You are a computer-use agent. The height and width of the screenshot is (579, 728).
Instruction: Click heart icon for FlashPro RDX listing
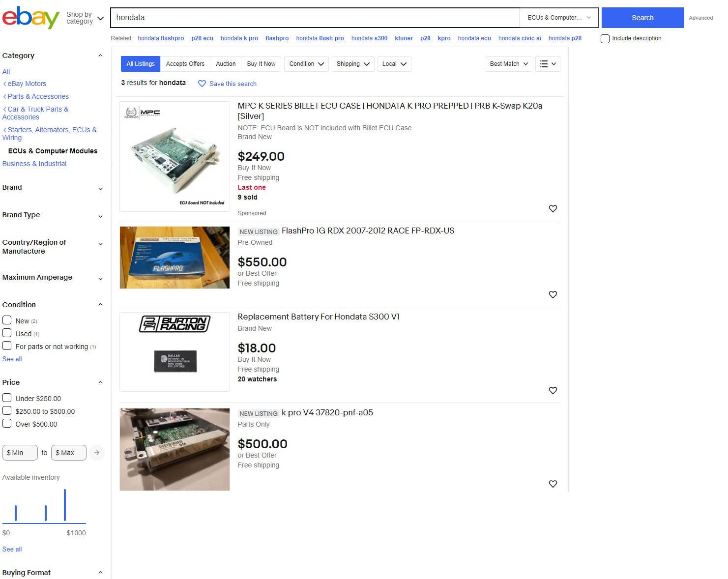coord(553,295)
